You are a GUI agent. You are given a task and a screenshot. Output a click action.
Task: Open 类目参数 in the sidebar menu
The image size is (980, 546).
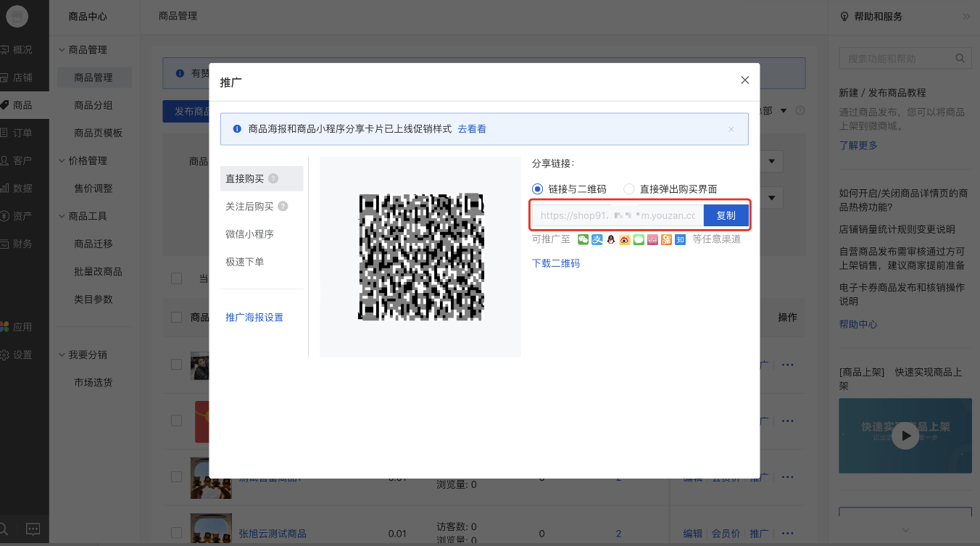94,299
